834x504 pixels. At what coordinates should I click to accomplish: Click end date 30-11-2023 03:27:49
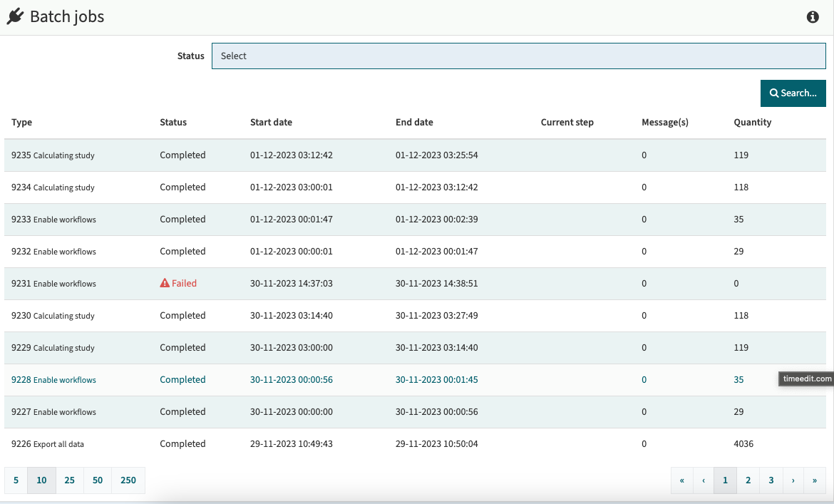(x=437, y=316)
